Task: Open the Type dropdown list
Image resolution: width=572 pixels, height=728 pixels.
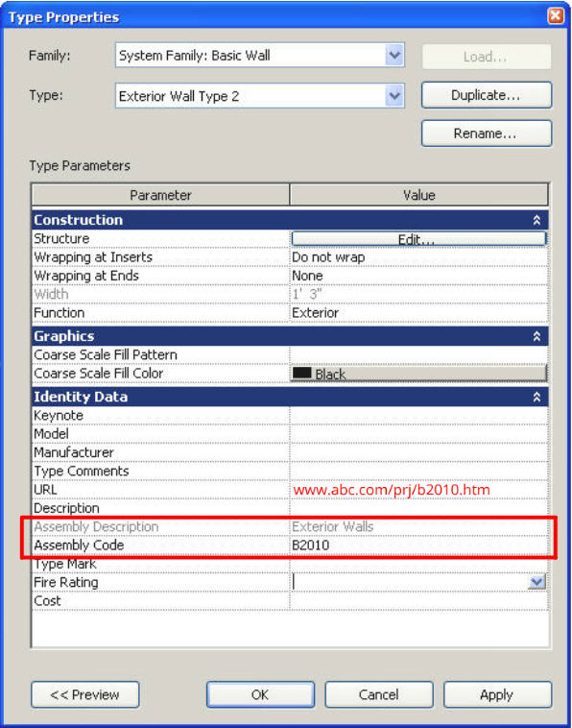Action: click(x=394, y=96)
